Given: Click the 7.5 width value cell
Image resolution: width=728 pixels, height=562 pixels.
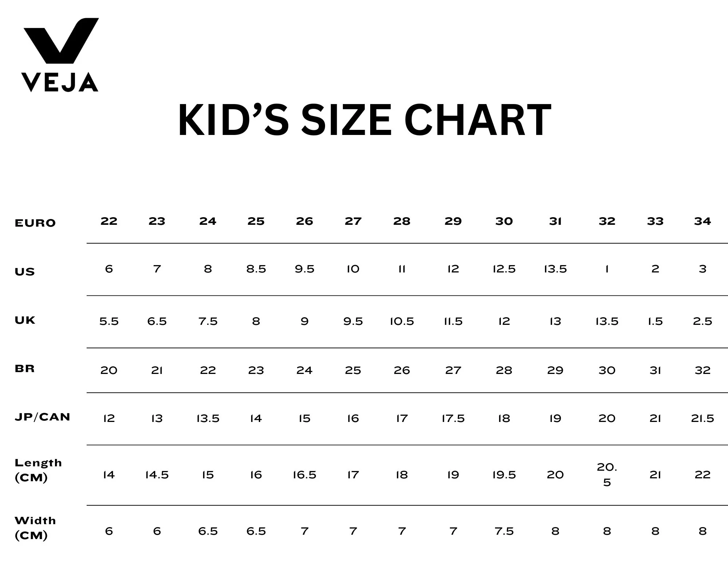Looking at the screenshot, I should (x=504, y=531).
